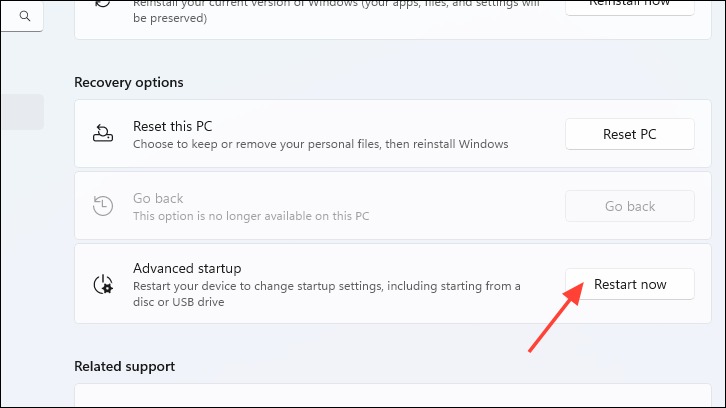Click the disabled Go back button
Viewport: 726px width, 408px height.
point(630,206)
